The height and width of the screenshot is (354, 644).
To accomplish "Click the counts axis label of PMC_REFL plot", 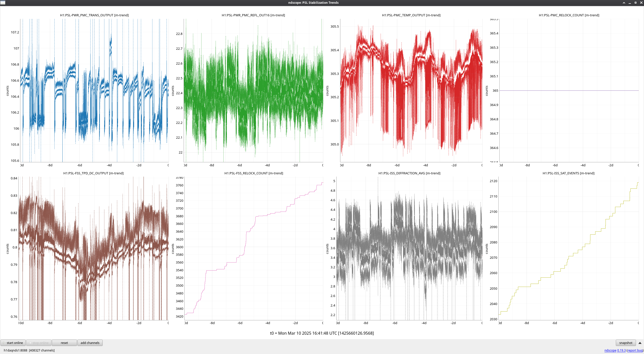I will point(173,91).
